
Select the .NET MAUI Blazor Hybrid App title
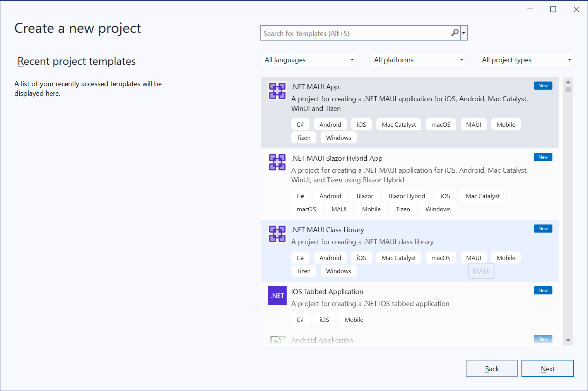click(337, 158)
